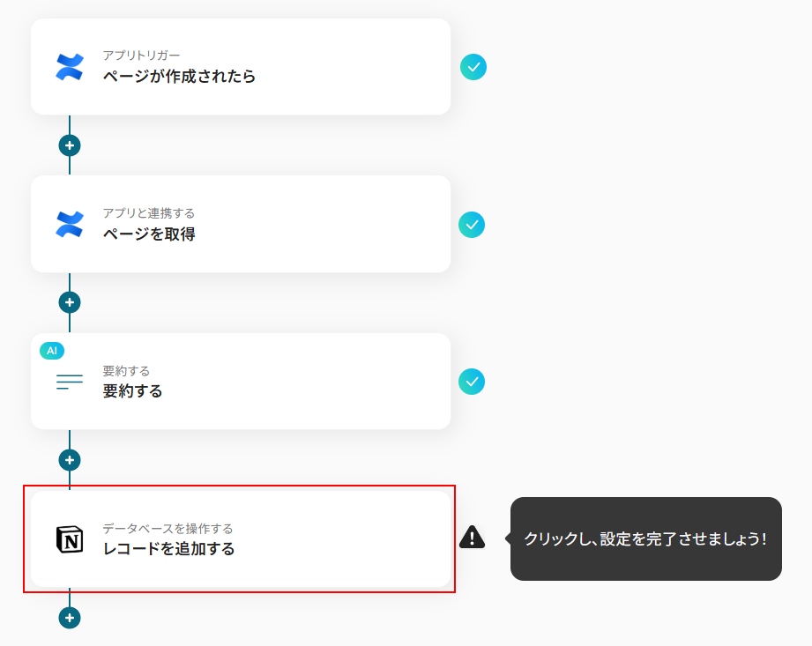Open the ページが作成されたら trigger step

(179, 77)
